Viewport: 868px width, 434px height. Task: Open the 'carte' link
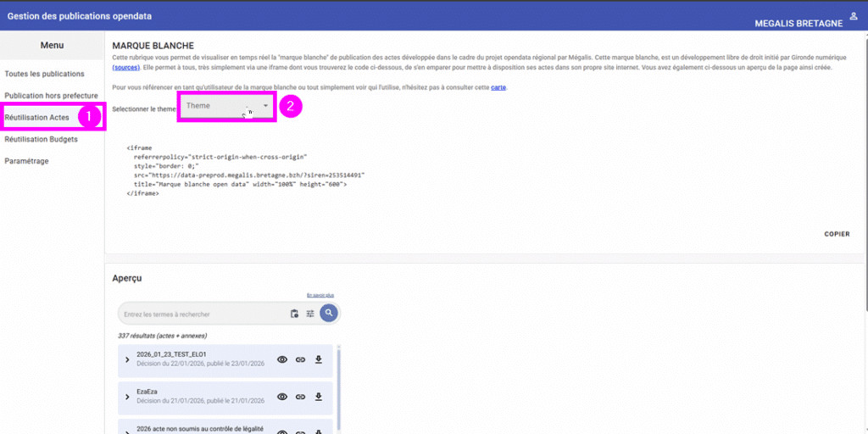coord(498,87)
